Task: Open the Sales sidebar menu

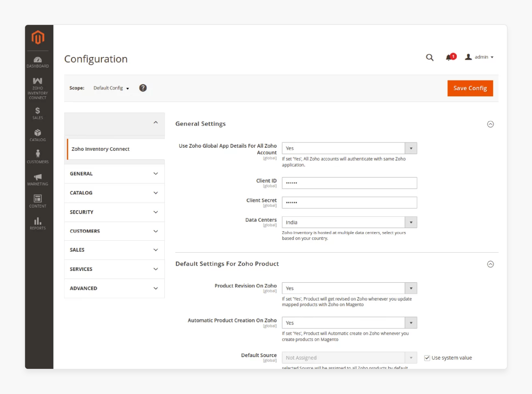Action: (x=38, y=113)
